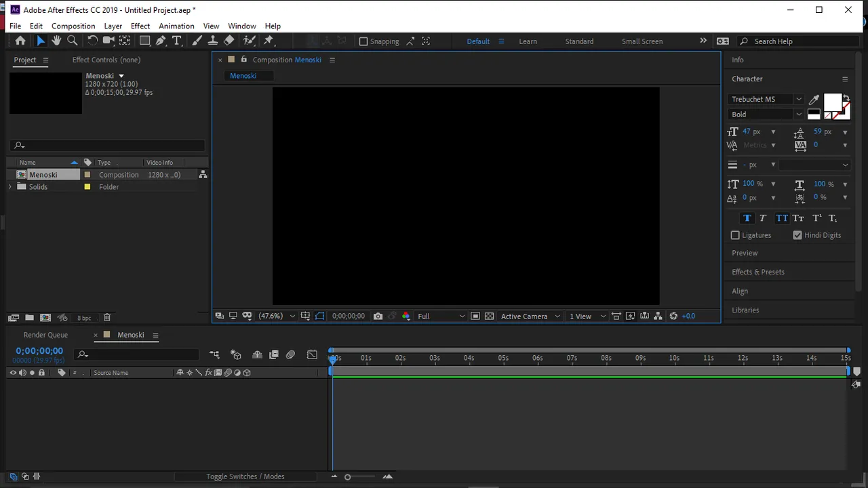Open the Effect menu

coord(140,26)
